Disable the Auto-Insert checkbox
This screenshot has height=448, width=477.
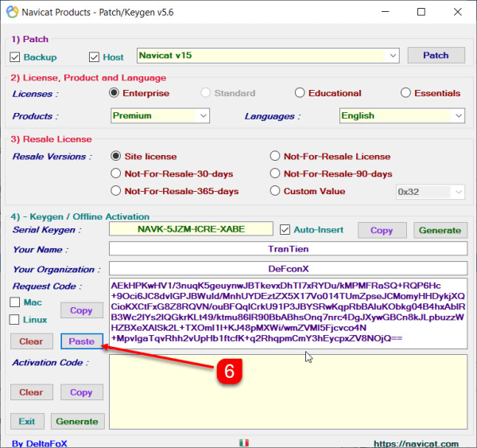pos(285,230)
